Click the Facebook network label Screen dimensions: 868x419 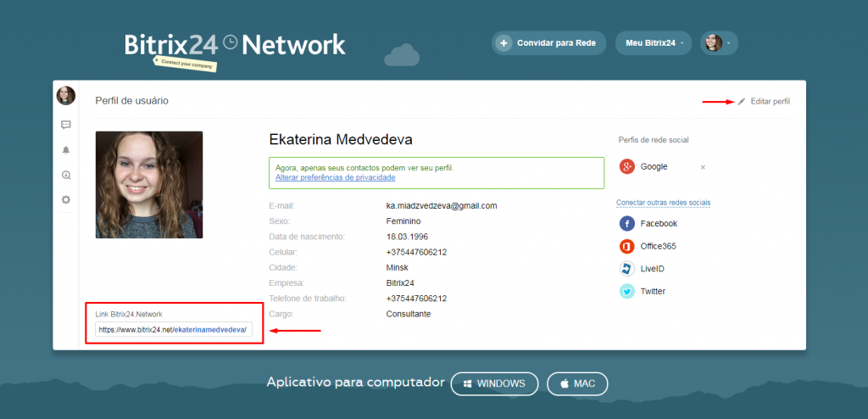coord(659,224)
